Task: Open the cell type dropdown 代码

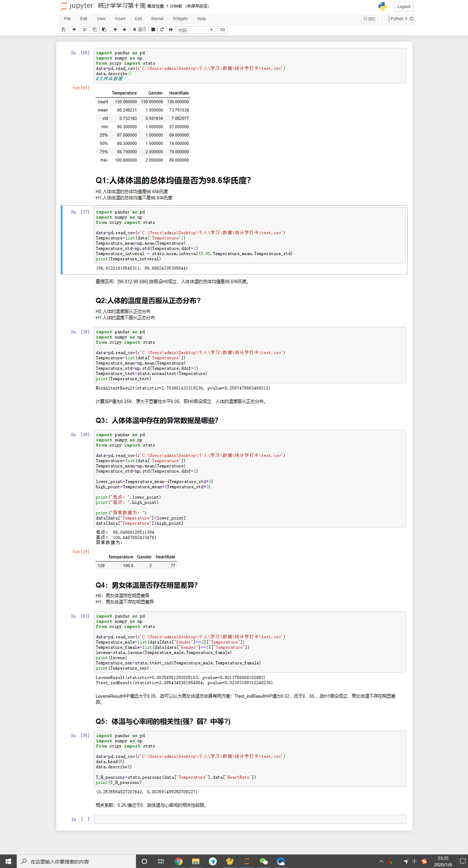Action: pyautogui.click(x=195, y=30)
